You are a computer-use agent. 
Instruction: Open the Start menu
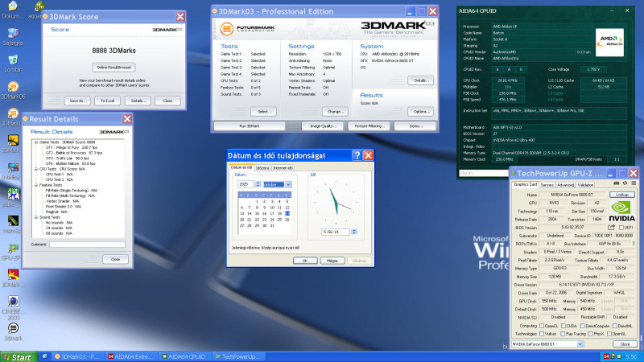click(17, 357)
